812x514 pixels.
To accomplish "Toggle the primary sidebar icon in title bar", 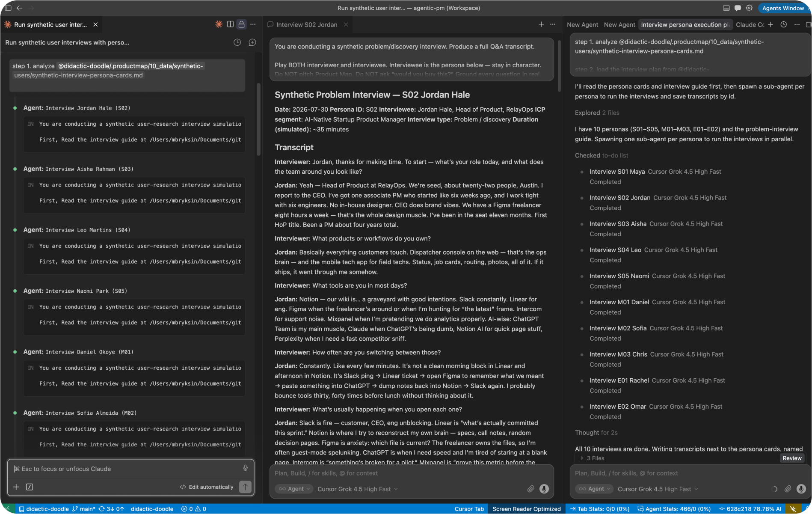I will (x=8, y=8).
